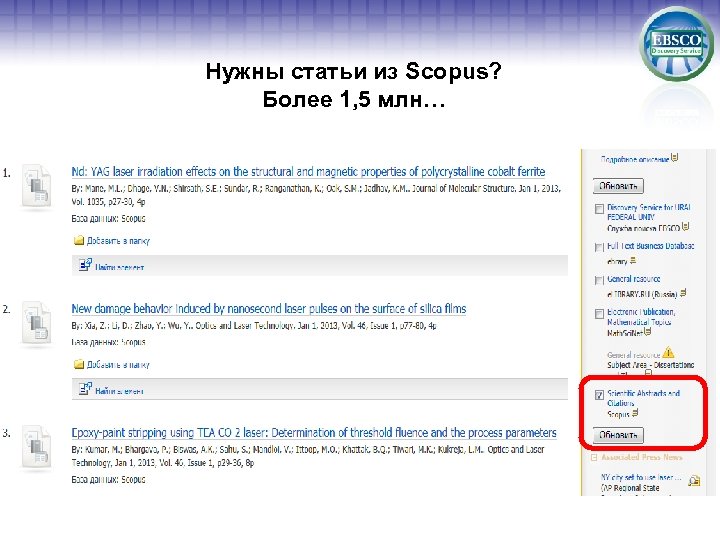Click MathSciNet source text
This screenshot has width=720, height=540.
coord(625,333)
